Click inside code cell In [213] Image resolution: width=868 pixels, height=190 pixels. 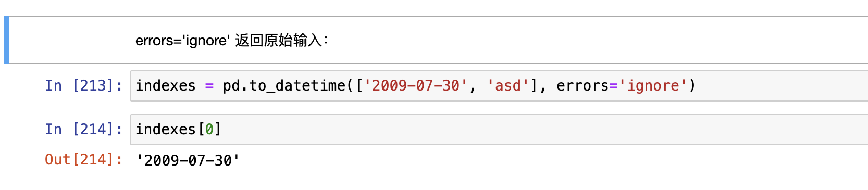[x=499, y=86]
